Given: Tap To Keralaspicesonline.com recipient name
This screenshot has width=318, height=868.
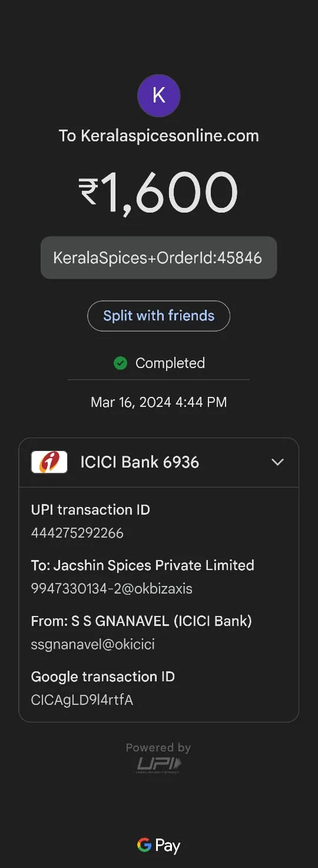Looking at the screenshot, I should click(158, 136).
